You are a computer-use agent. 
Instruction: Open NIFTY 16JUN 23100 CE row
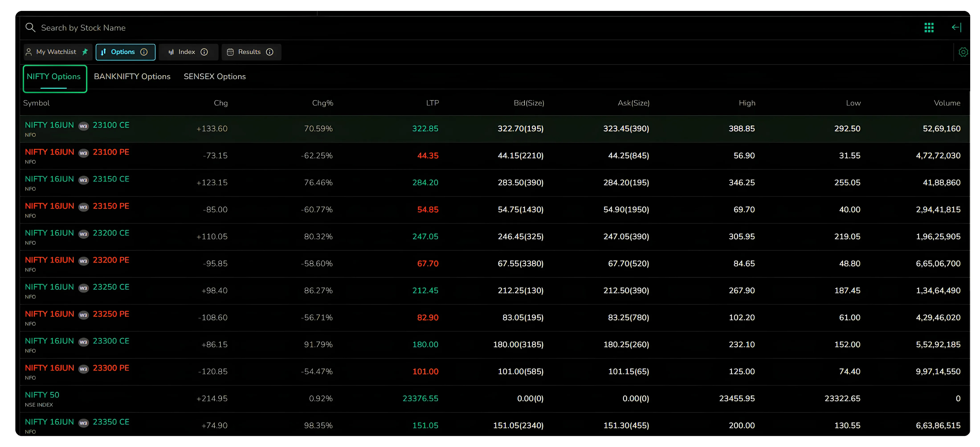(494, 129)
